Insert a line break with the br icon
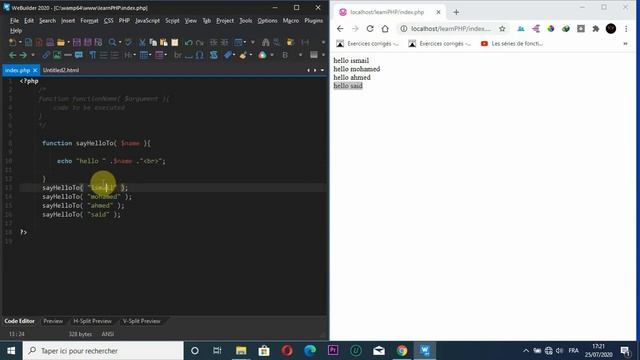640x360 pixels. point(178,55)
